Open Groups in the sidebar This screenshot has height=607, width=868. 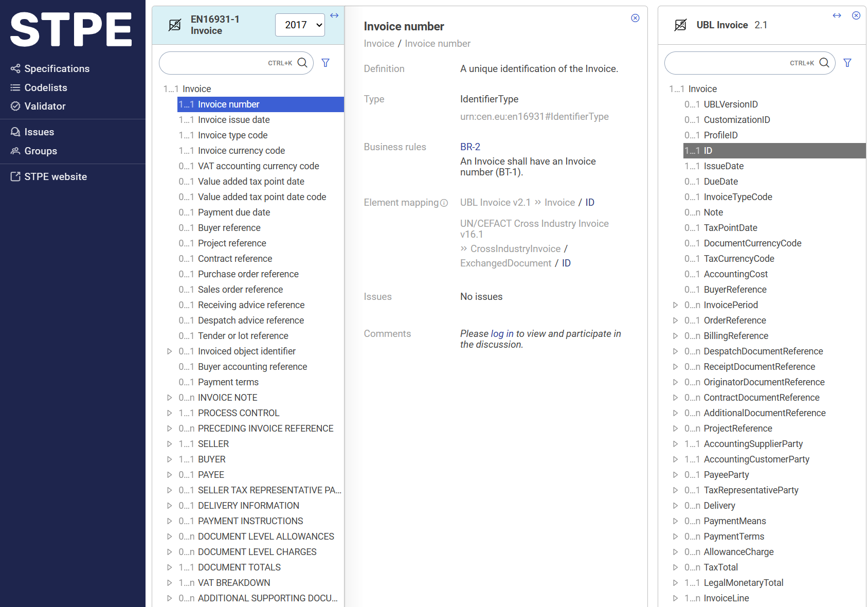[41, 151]
